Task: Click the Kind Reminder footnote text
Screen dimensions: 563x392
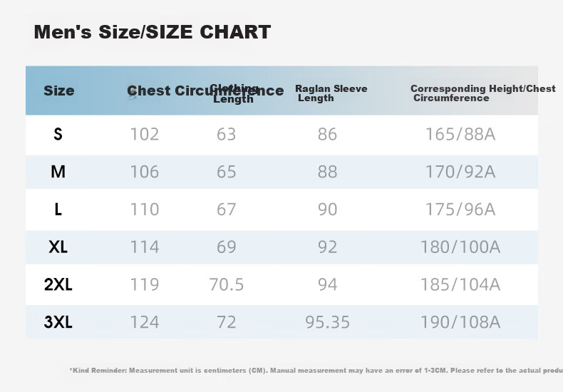Action: click(316, 371)
